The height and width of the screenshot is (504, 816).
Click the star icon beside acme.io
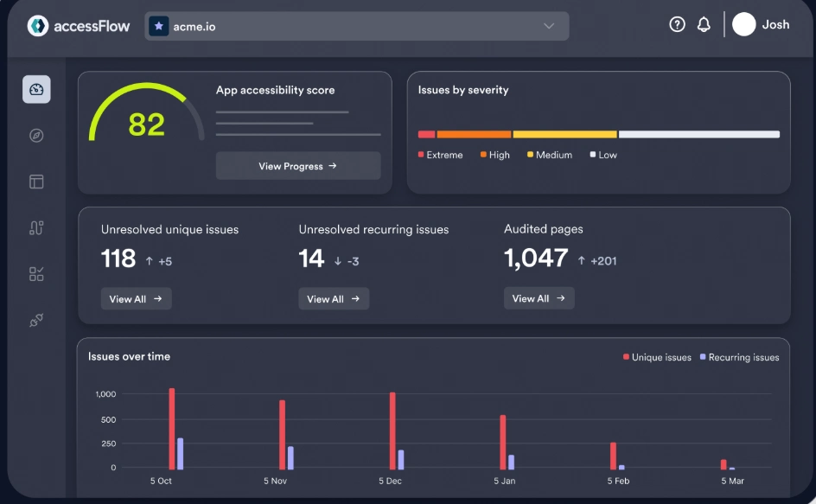(159, 26)
